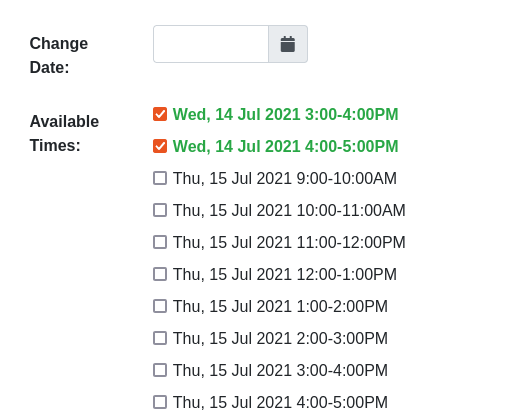The image size is (529, 417).
Task: Check Thu 15 Jul 10:00-11:00AM slot
Action: 160,210
